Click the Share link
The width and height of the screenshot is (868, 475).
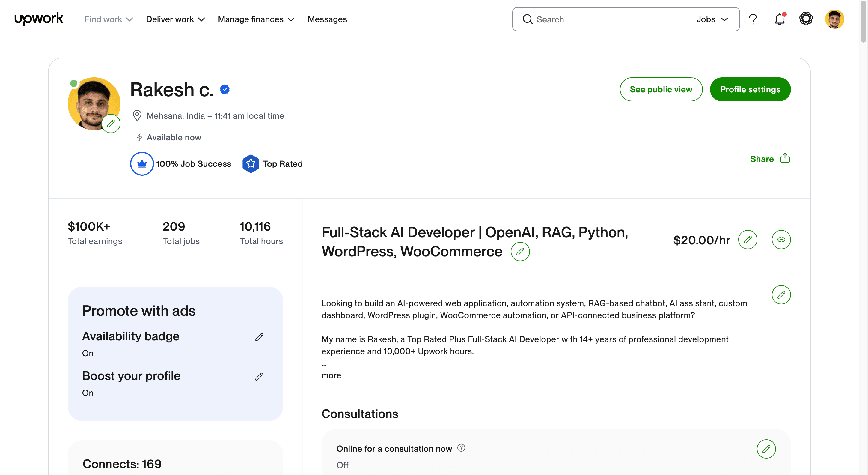pos(762,159)
